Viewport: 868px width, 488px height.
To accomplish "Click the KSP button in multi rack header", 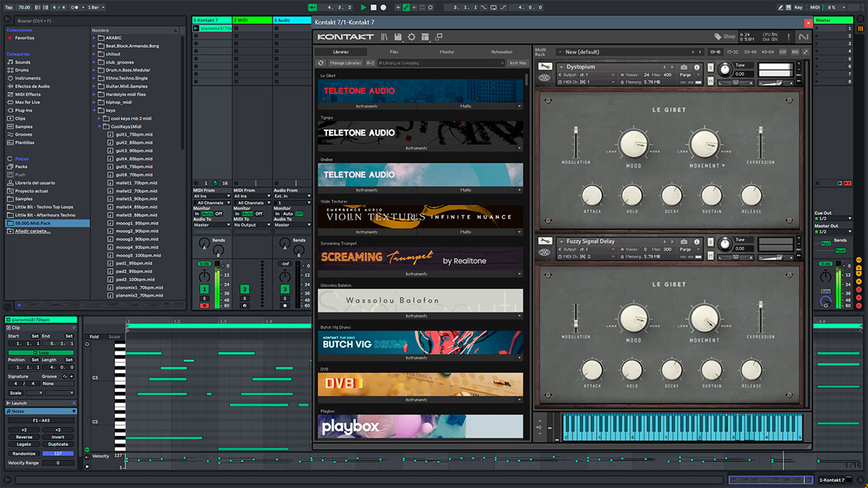I will point(784,52).
